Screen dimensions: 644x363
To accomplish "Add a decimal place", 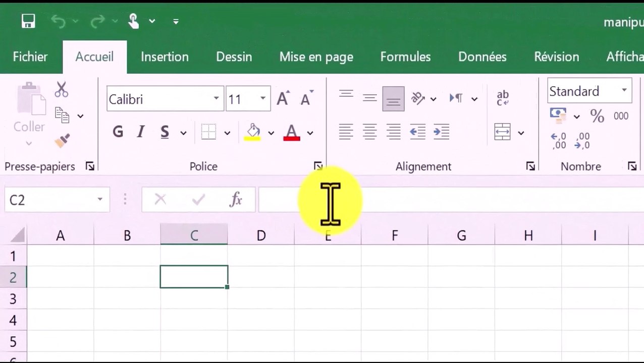I will tap(559, 141).
